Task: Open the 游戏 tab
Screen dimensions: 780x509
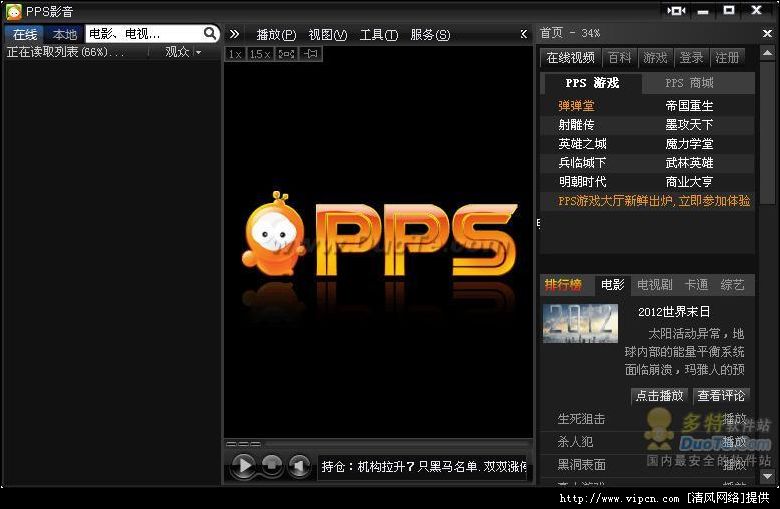Action: (x=655, y=58)
